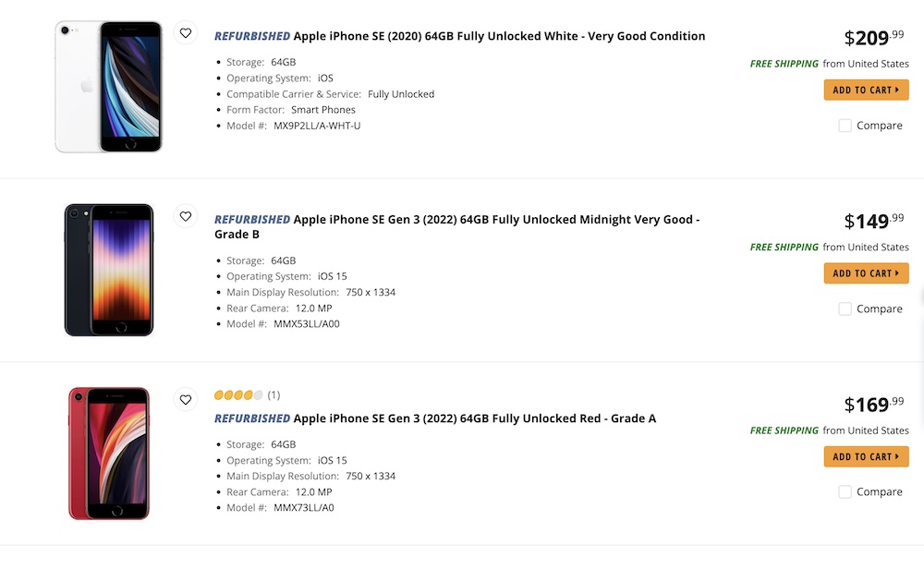Select the $169.99 price of the Red iPhone
This screenshot has height=569, width=924.
click(x=873, y=405)
